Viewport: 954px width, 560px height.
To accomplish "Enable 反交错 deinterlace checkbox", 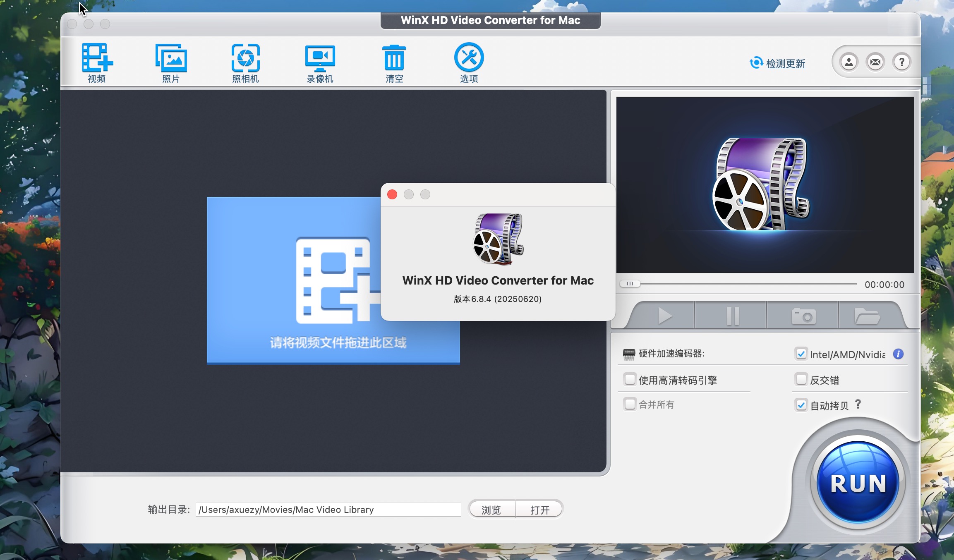I will coord(801,379).
